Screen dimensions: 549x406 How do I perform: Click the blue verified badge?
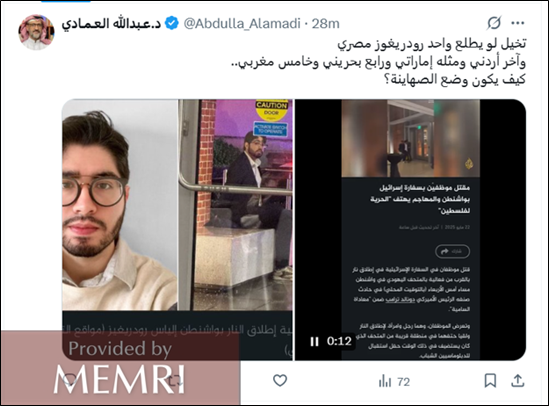(x=172, y=23)
